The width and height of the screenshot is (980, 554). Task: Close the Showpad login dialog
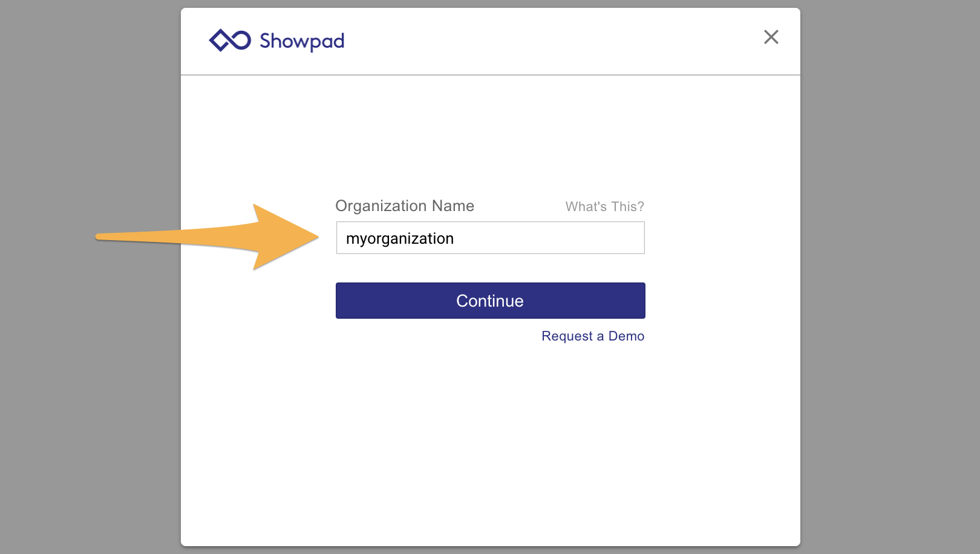(x=771, y=37)
